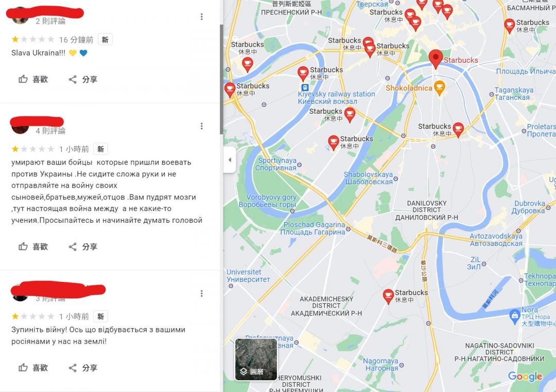Screen dimensions: 556x392
Task: Click the Taganskaya metro station label
Action: 514,94
